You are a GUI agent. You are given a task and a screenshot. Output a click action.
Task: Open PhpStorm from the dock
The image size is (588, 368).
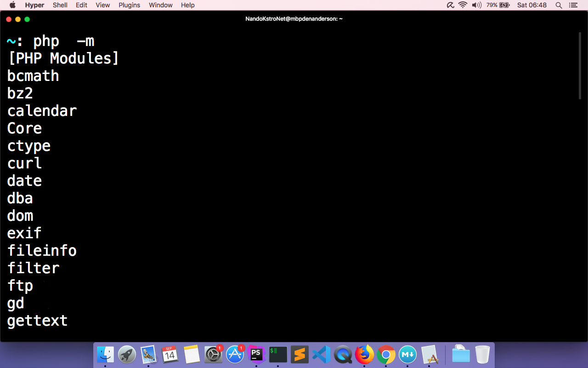click(x=256, y=355)
